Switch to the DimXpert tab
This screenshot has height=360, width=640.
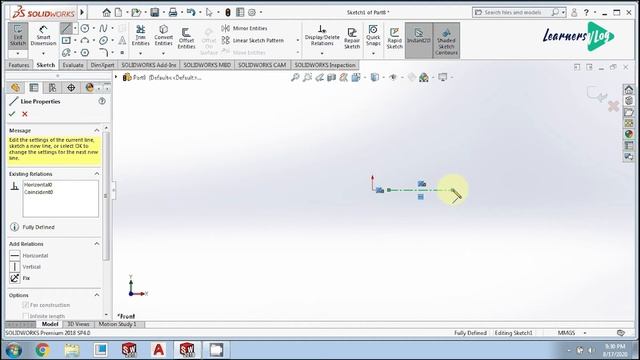click(102, 65)
